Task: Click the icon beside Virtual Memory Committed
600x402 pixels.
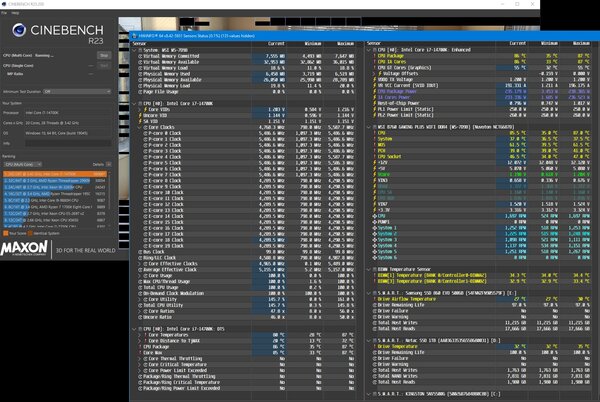Action: click(x=140, y=56)
